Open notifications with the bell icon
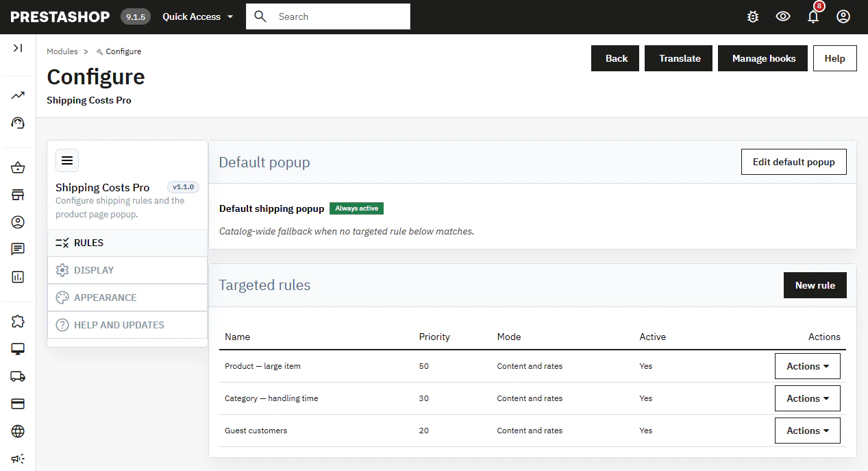 813,16
